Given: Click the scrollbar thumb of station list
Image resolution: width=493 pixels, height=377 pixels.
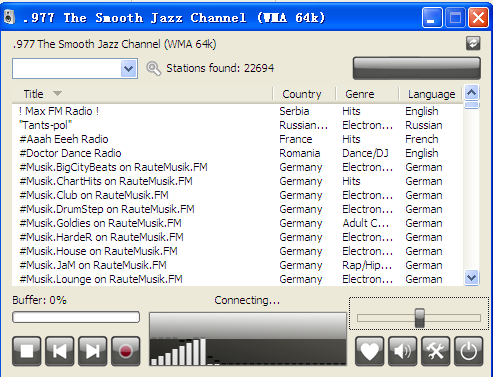Looking at the screenshot, I should pos(471,105).
